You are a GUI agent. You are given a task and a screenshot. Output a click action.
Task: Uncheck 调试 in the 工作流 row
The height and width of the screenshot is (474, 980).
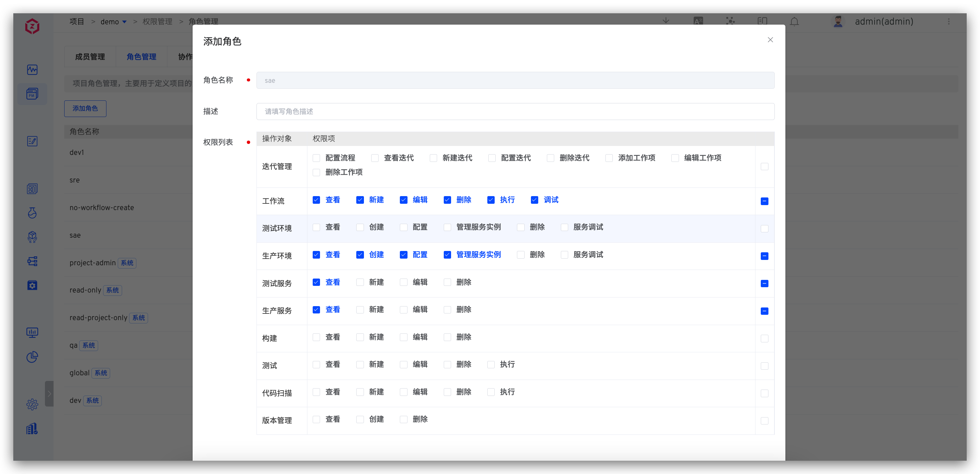point(535,199)
